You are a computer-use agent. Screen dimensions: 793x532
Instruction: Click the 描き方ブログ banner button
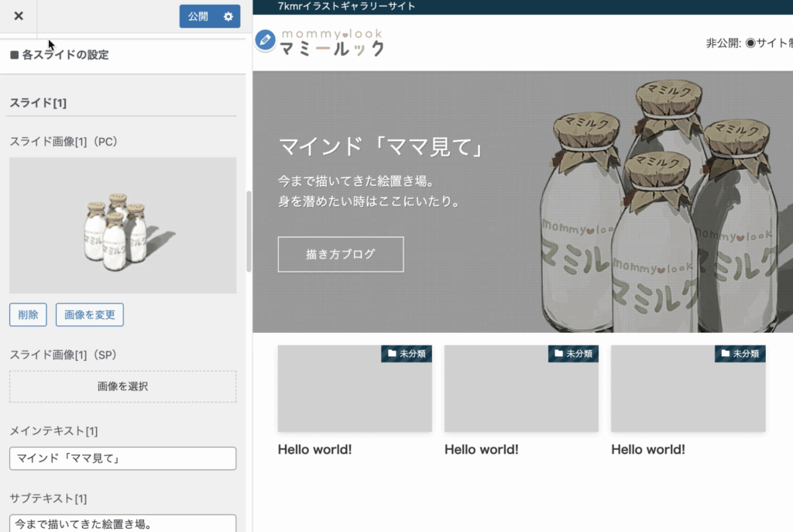(x=341, y=254)
